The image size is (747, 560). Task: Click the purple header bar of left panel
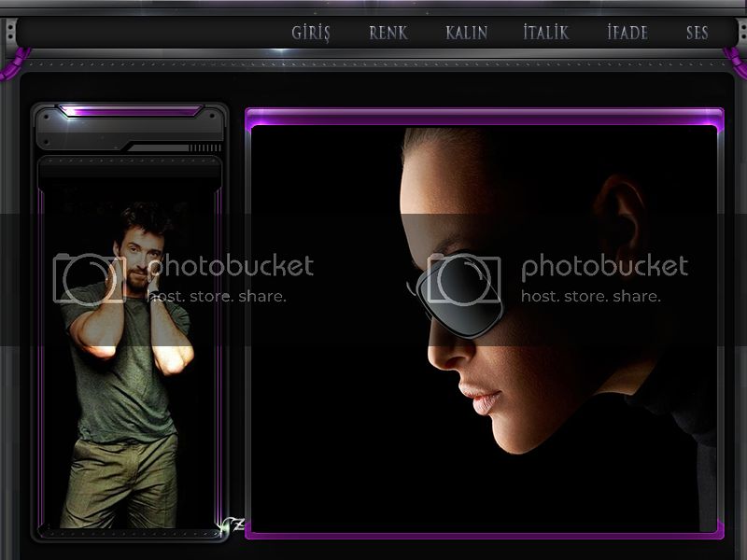click(131, 111)
